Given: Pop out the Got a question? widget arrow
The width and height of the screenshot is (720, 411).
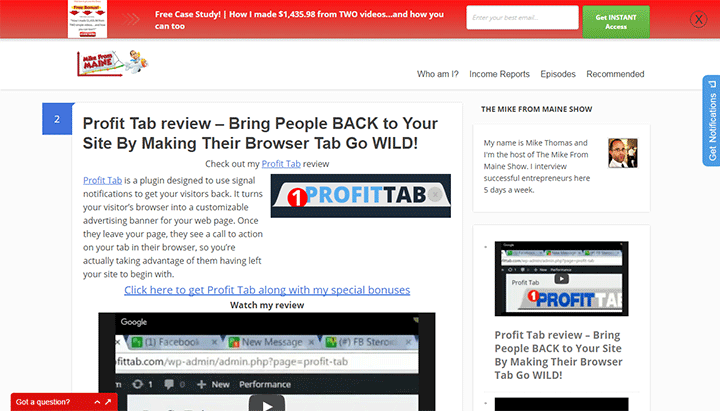Looking at the screenshot, I should tap(108, 402).
